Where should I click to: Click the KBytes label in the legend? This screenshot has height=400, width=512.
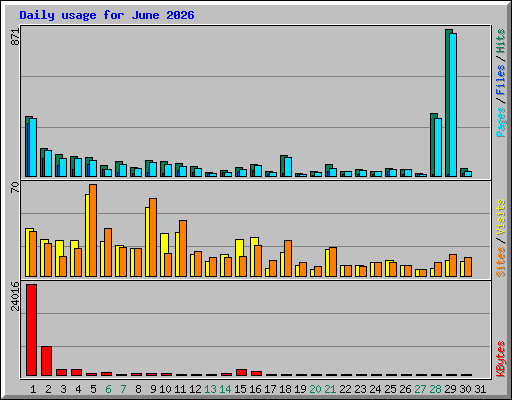tap(500, 359)
